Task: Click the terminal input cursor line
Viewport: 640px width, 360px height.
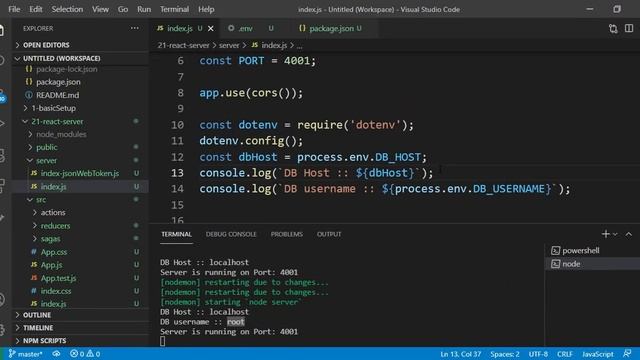Action: [x=163, y=341]
